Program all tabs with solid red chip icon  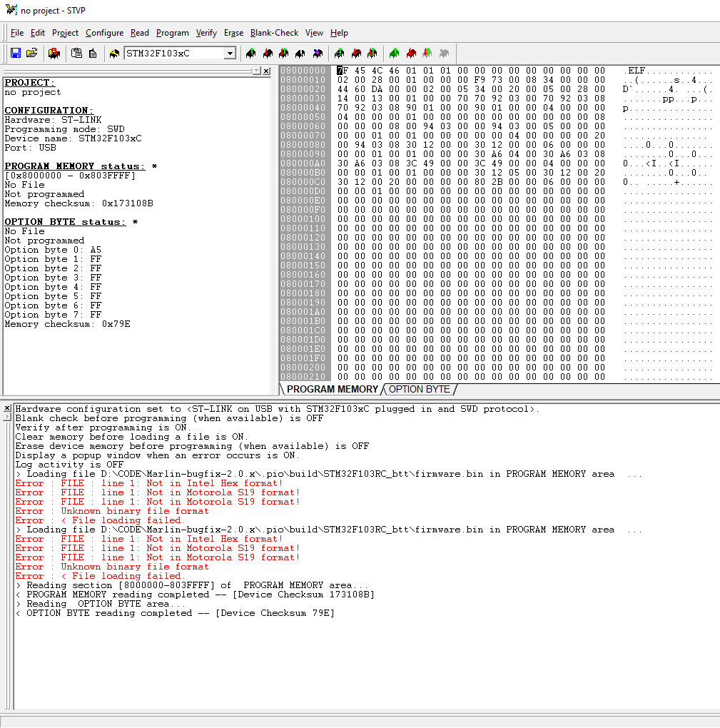point(411,54)
